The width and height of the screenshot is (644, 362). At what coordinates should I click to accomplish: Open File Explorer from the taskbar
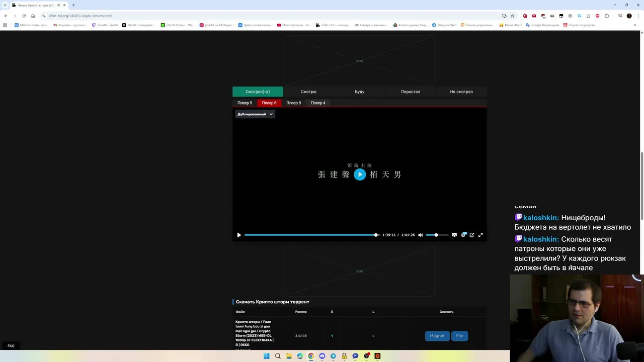pyautogui.click(x=289, y=356)
